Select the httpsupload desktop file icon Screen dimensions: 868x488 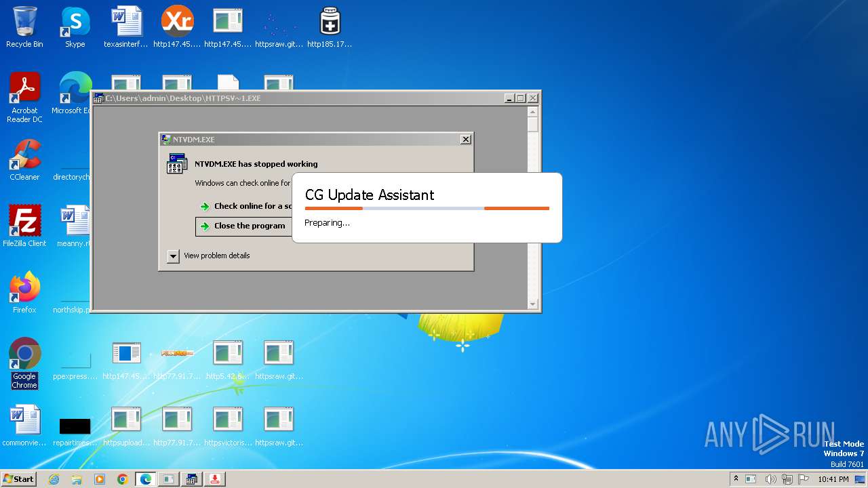(x=125, y=426)
